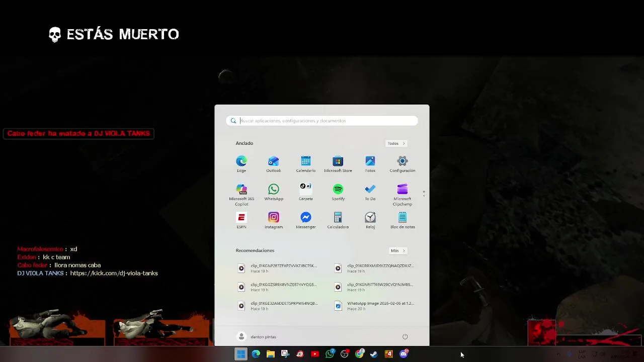The height and width of the screenshot is (362, 644).
Task: Open recommended file clip_01KGGZSR9X
Action: tap(277, 287)
